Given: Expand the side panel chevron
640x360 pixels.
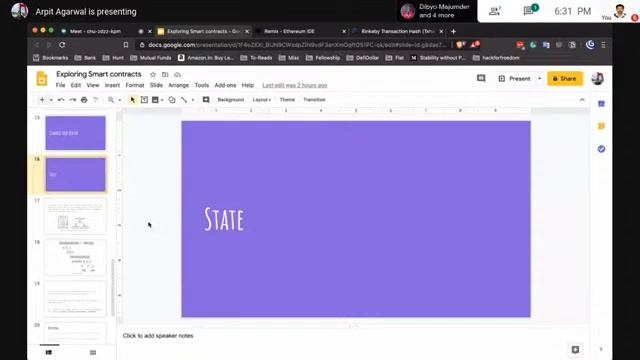Looking at the screenshot, I should (x=601, y=349).
